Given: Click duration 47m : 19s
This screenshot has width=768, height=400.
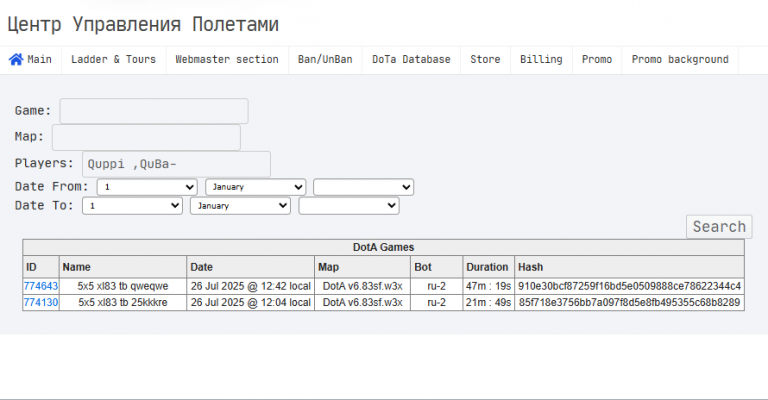Looking at the screenshot, I should point(488,286).
